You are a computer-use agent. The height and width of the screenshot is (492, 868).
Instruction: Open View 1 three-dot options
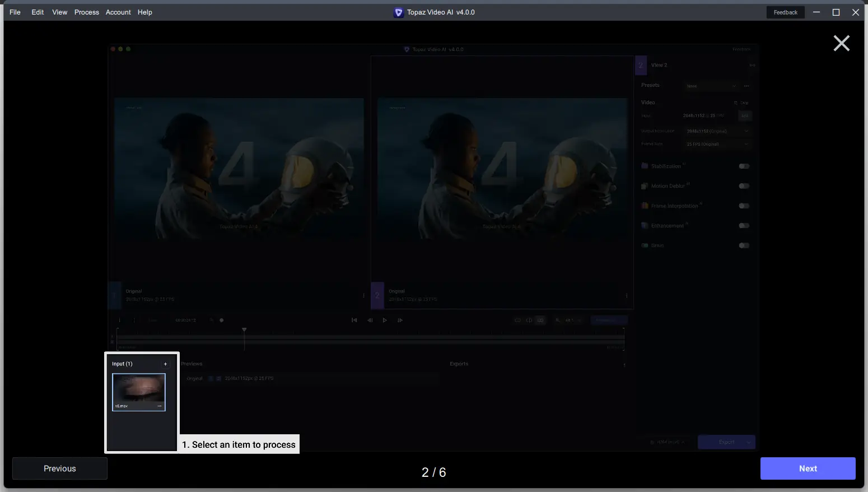363,295
